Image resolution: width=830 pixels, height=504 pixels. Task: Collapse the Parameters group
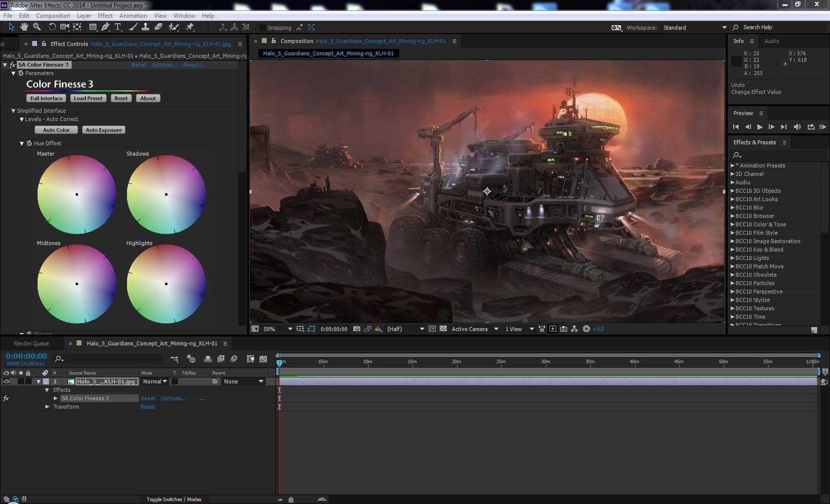tap(13, 73)
